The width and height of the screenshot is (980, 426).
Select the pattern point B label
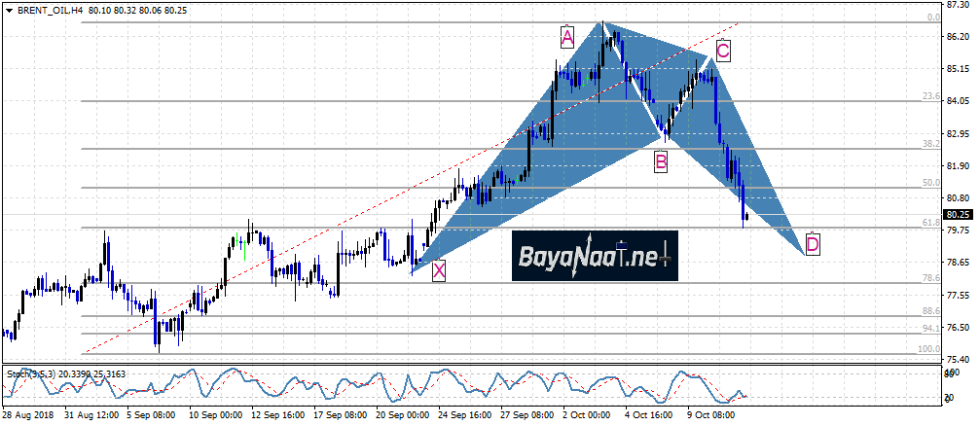pyautogui.click(x=661, y=161)
